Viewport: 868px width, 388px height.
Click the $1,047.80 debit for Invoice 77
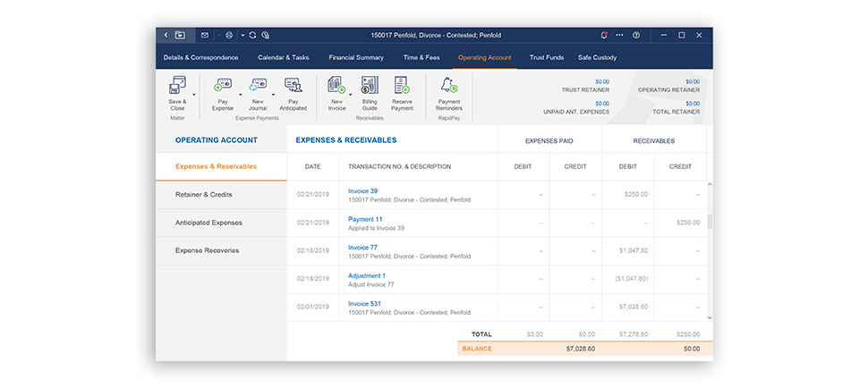coord(634,250)
